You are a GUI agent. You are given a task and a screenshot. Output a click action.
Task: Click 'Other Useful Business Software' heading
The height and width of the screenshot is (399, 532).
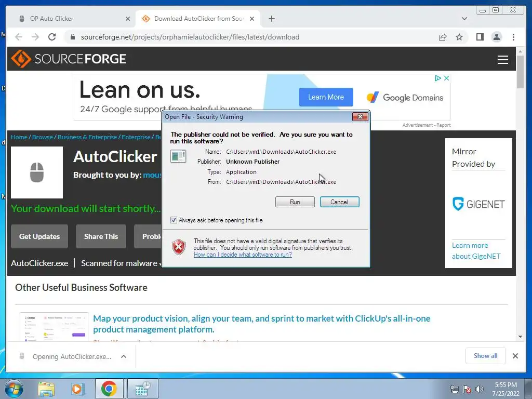pyautogui.click(x=81, y=287)
